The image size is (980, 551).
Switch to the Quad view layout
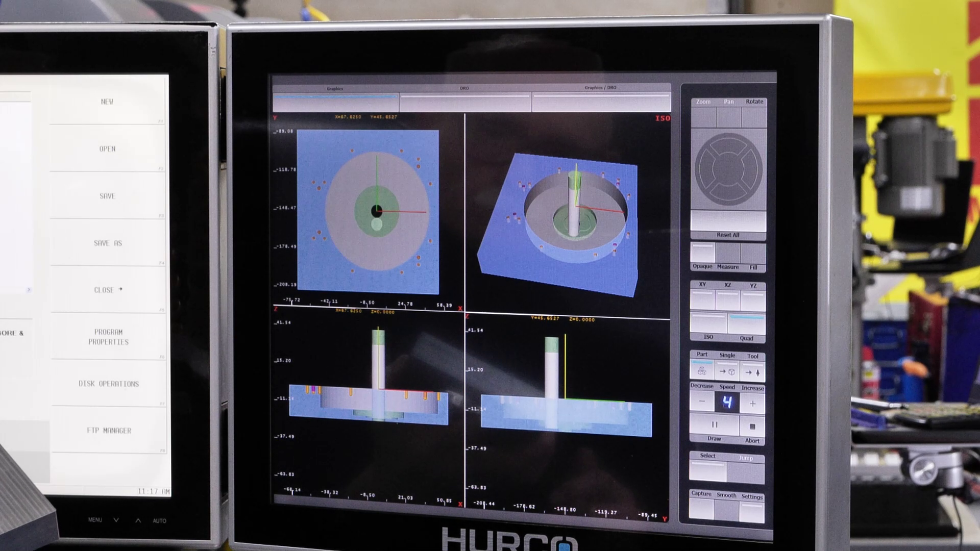tap(746, 324)
